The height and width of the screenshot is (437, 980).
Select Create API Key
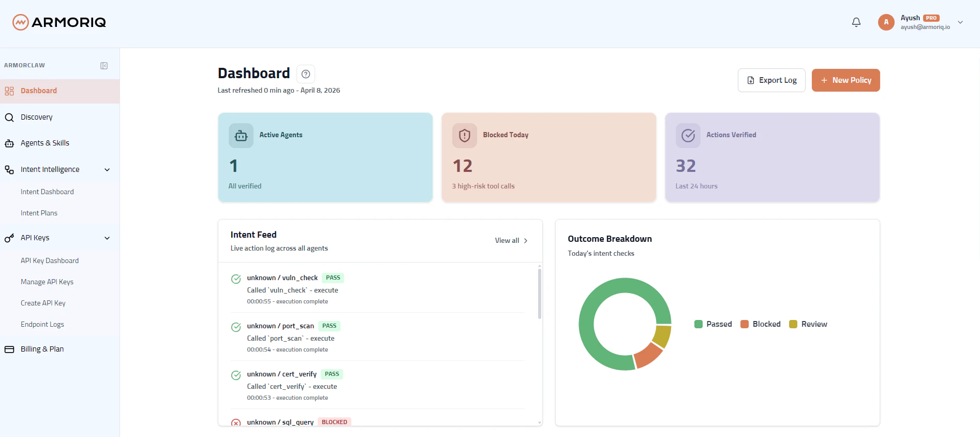click(x=43, y=303)
